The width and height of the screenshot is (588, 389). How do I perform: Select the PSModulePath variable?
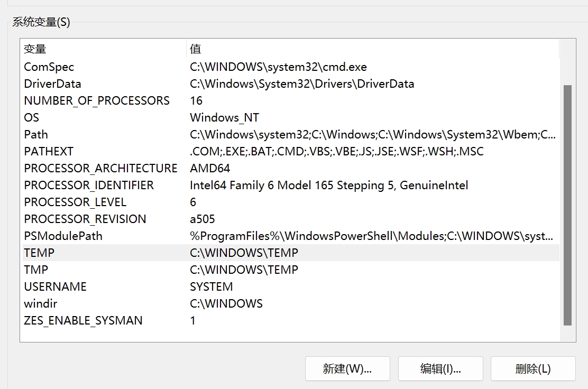[63, 236]
